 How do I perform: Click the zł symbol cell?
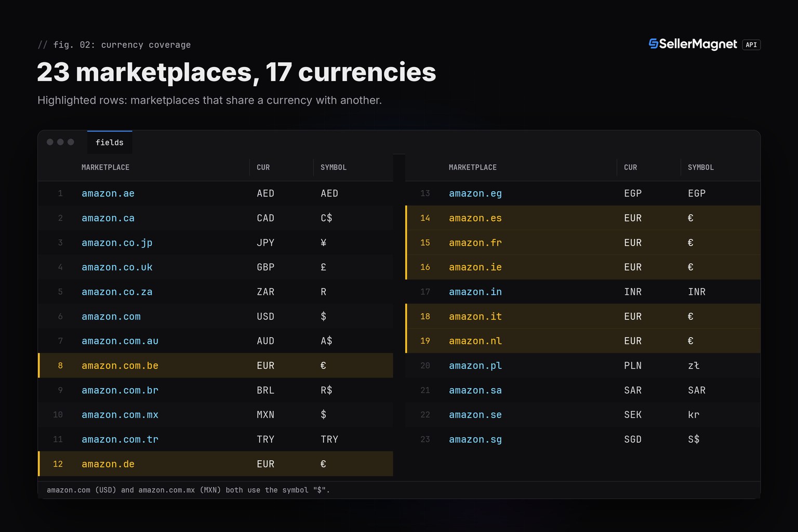(694, 366)
